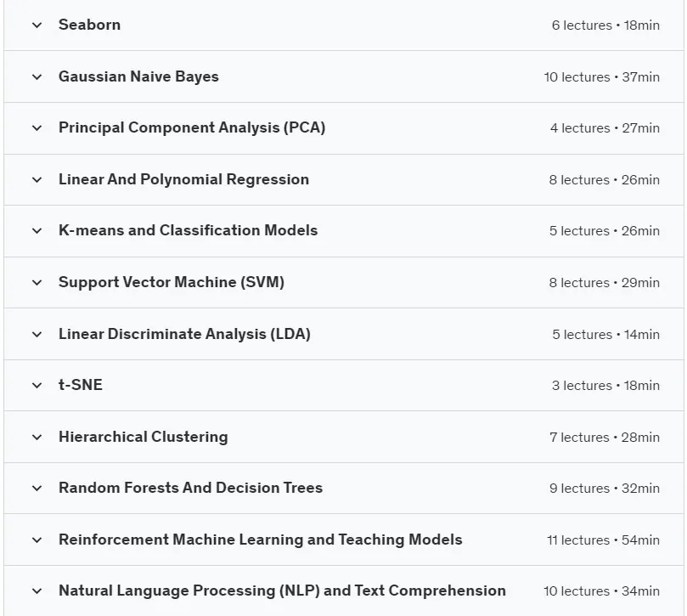Open the Seaborn section title
This screenshot has width=687, height=616.
tap(89, 25)
